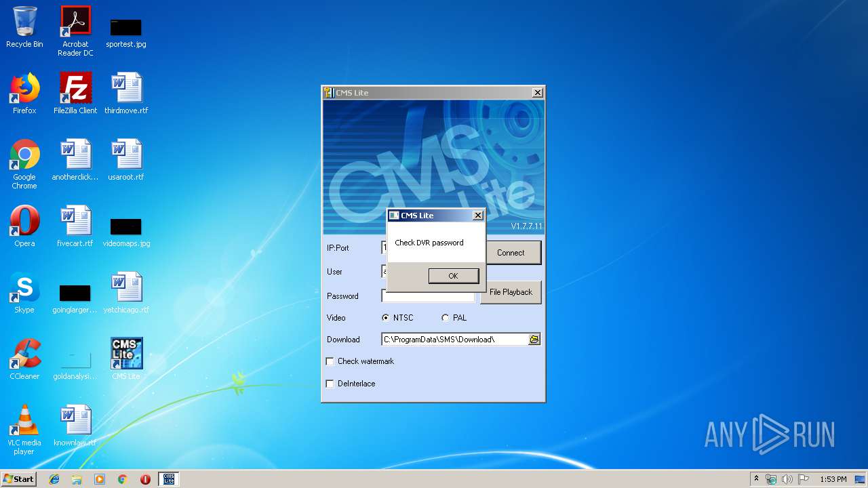Select the knownlaw.rtf document
The image size is (868, 488).
[75, 426]
